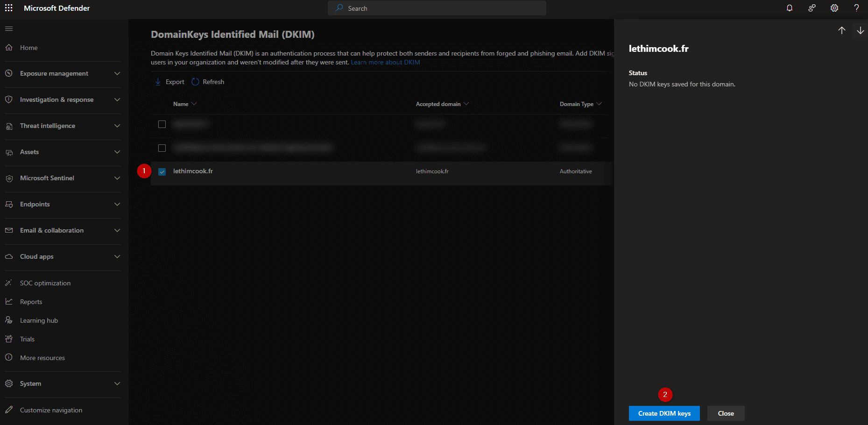
Task: Open the Domain Type filter dropdown
Action: click(x=600, y=104)
